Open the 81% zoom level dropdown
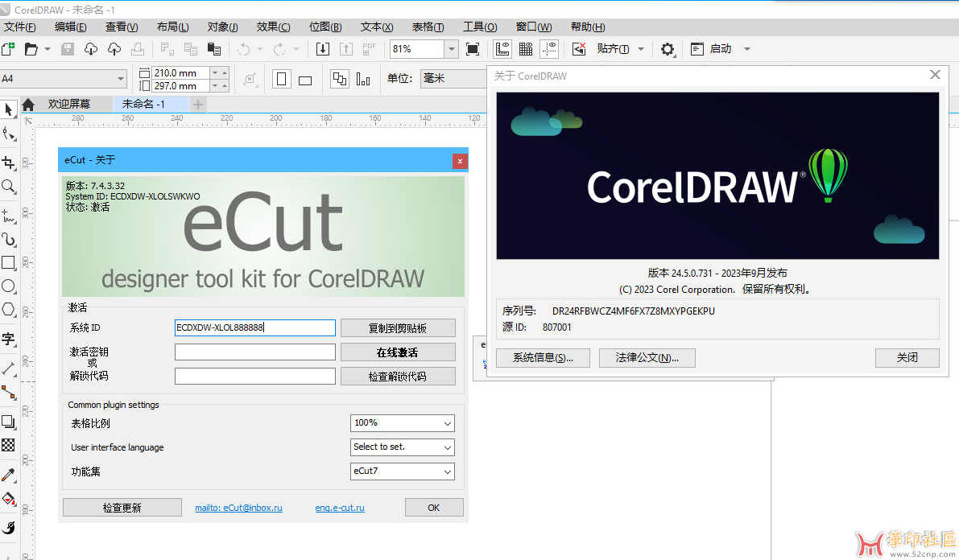This screenshot has width=959, height=560. pos(452,49)
